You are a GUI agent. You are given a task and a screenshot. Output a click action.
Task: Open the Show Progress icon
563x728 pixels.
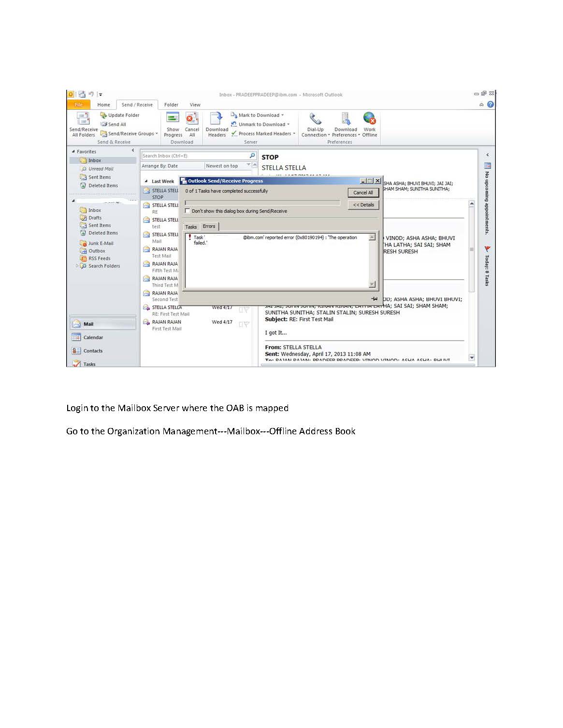[173, 118]
